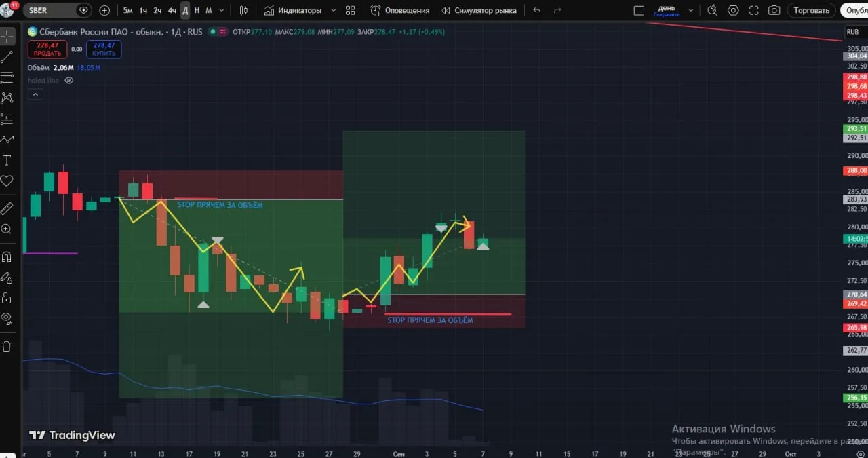This screenshot has width=868, height=458.
Task: Activate the zoom-in magnifier tool
Action: click(7, 229)
